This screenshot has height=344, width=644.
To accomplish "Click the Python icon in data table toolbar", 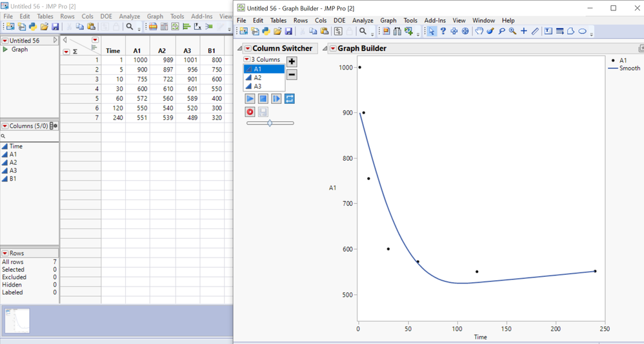I will [x=32, y=26].
